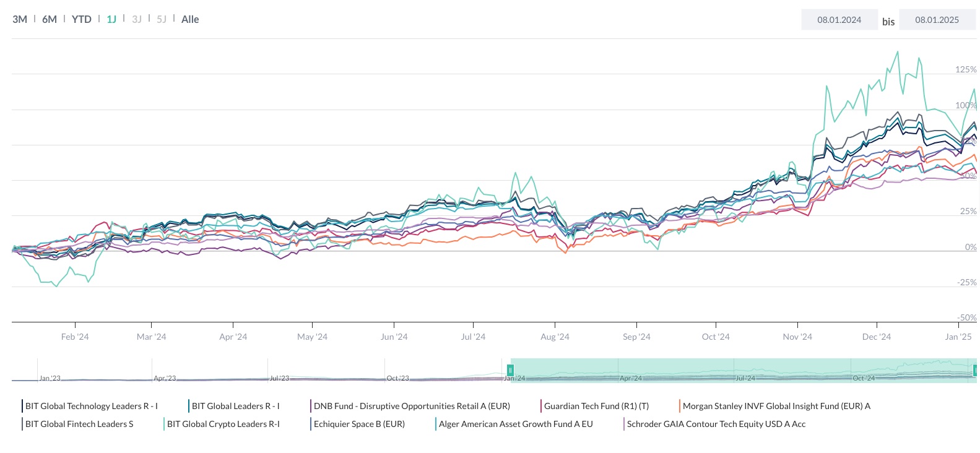Toggle BIT Global Fintech Leaders S legend
This screenshot has height=453, width=980.
click(x=79, y=424)
